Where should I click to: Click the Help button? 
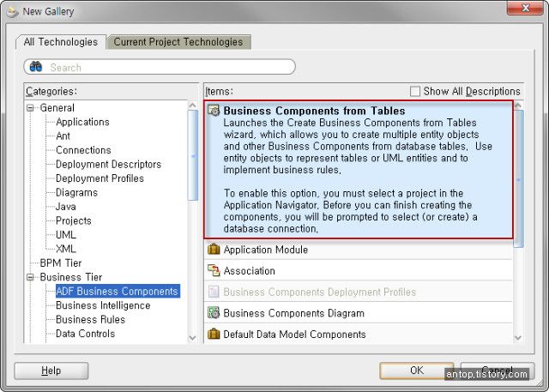[51, 371]
